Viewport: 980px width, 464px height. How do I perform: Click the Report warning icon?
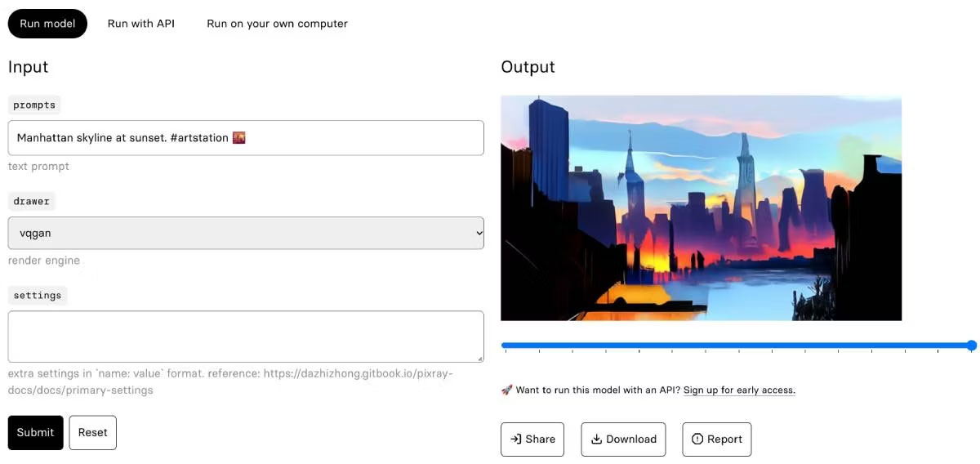click(x=697, y=439)
